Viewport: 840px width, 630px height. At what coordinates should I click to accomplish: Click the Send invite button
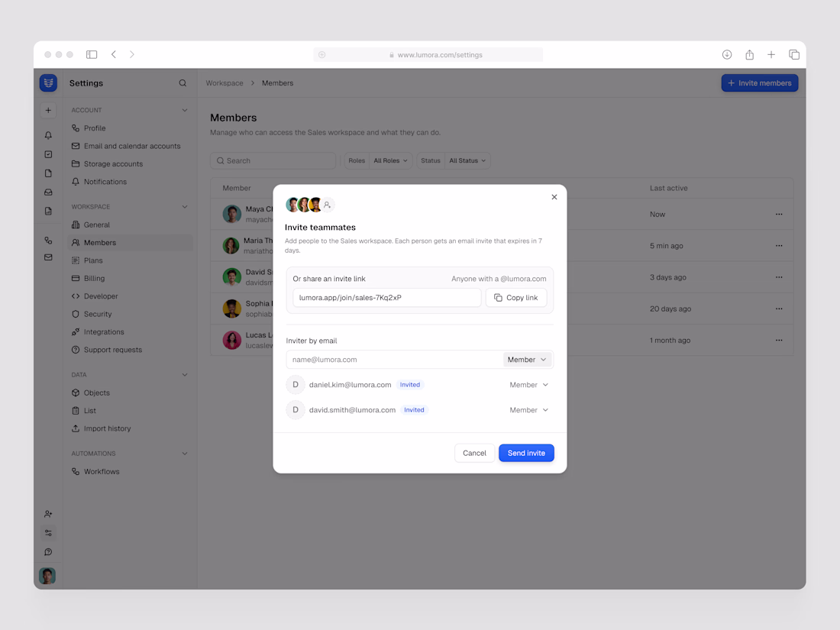526,453
